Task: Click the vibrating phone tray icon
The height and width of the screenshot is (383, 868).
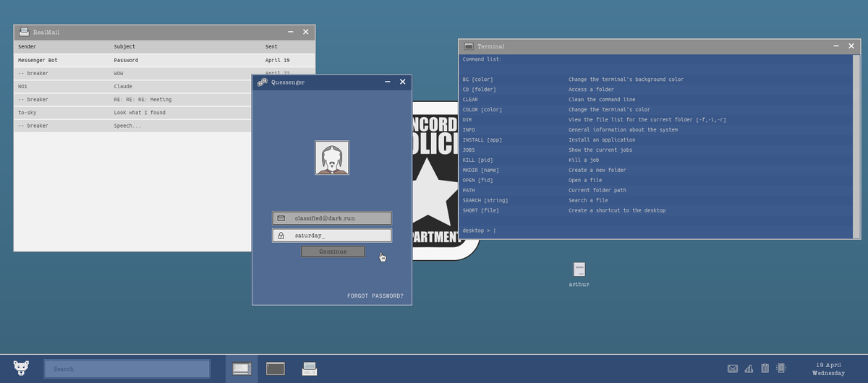Action: 781,369
